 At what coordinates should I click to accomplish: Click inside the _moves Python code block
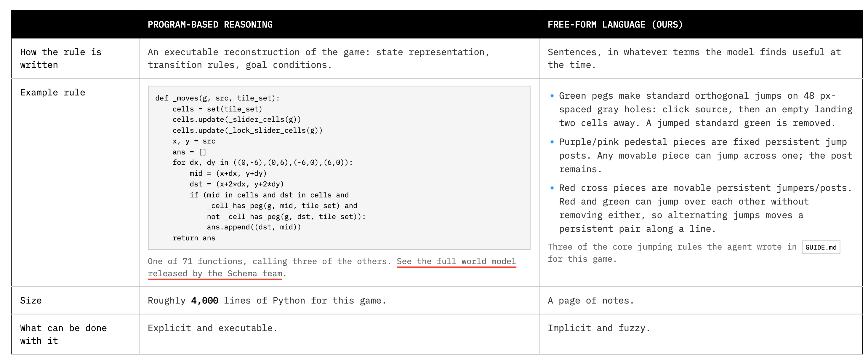coord(339,168)
